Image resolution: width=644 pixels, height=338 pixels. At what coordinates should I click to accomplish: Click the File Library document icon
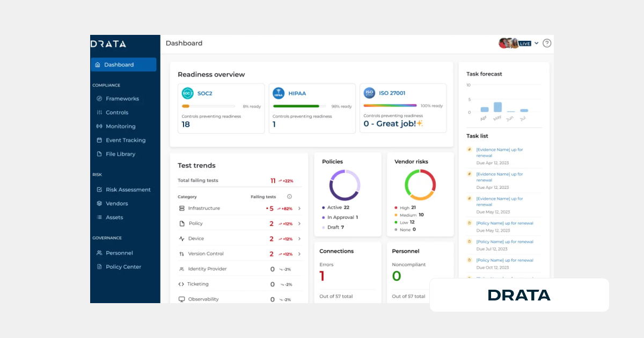(99, 154)
